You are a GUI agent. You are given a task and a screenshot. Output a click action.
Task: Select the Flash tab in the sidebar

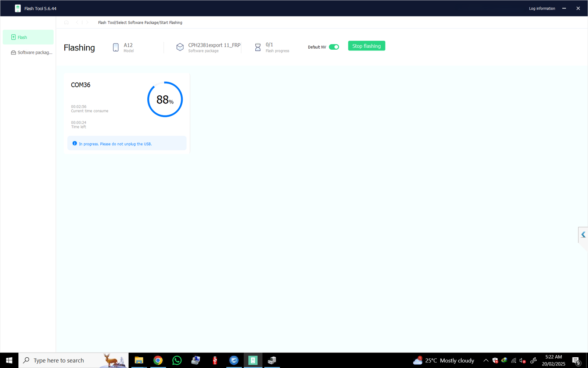[x=22, y=37]
